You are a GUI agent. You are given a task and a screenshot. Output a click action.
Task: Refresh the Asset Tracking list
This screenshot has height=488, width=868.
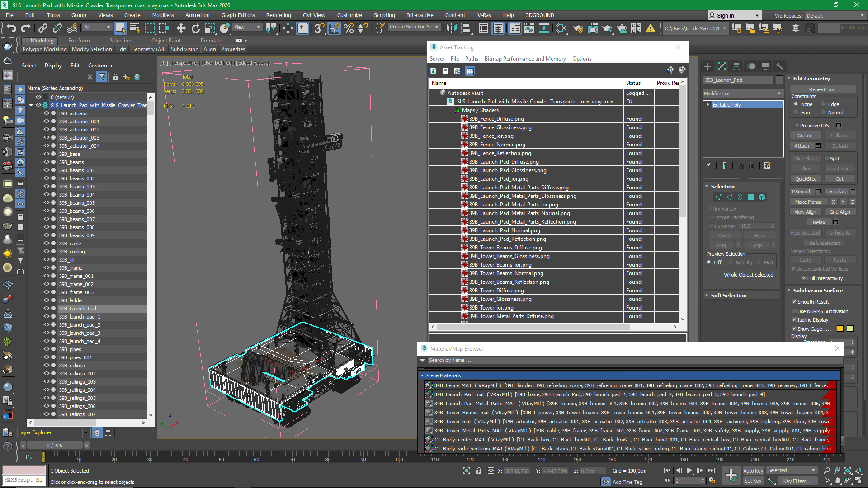click(x=433, y=71)
